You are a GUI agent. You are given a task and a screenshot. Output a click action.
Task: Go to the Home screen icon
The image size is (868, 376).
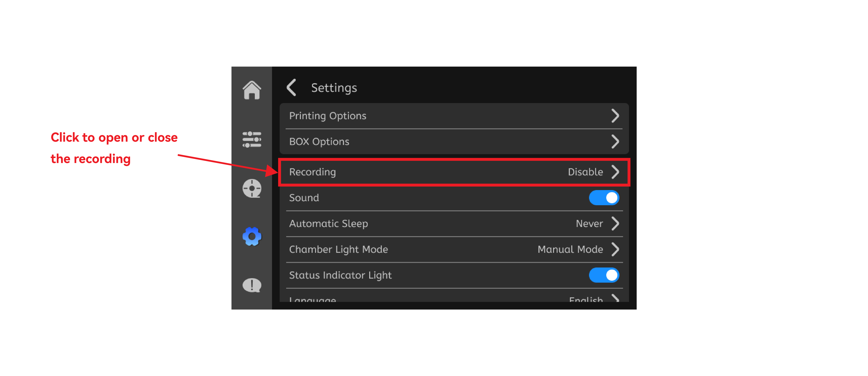coord(252,90)
